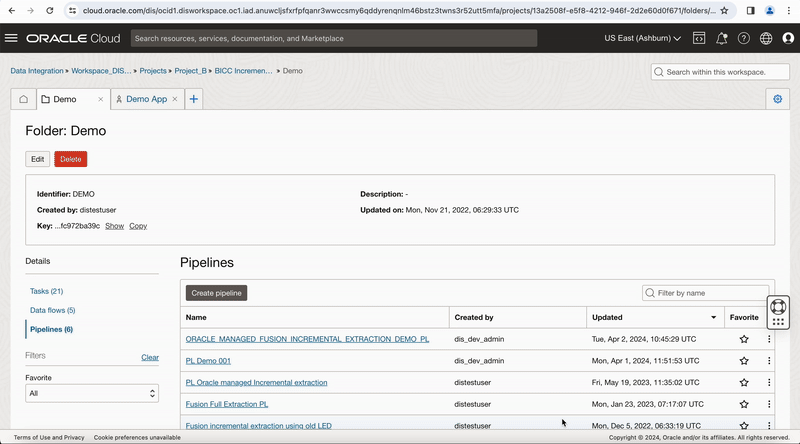Open Chrome profile icon
Screen dimensions: 800x444
(x=770, y=10)
